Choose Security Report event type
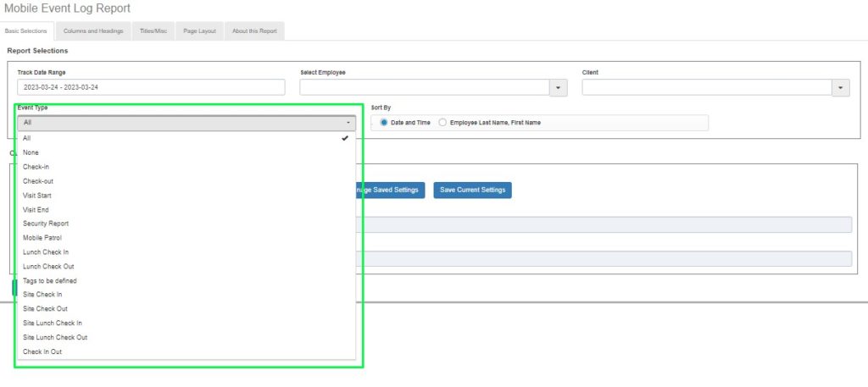 coord(46,224)
